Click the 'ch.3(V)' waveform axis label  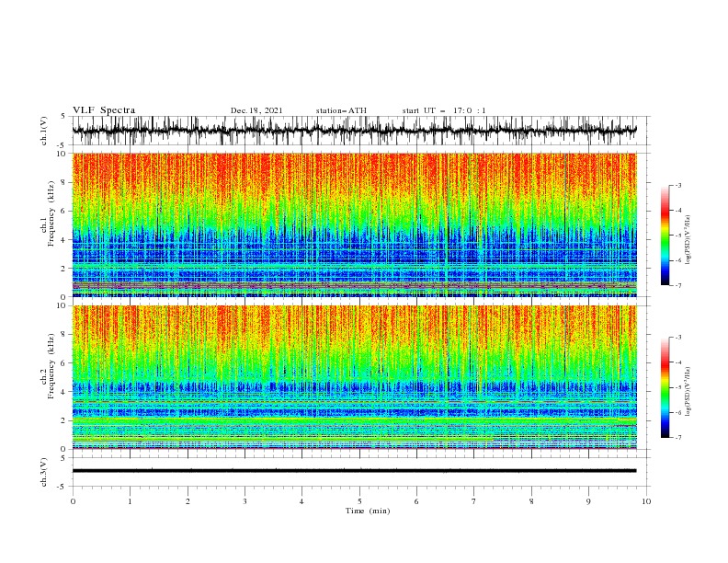(44, 472)
